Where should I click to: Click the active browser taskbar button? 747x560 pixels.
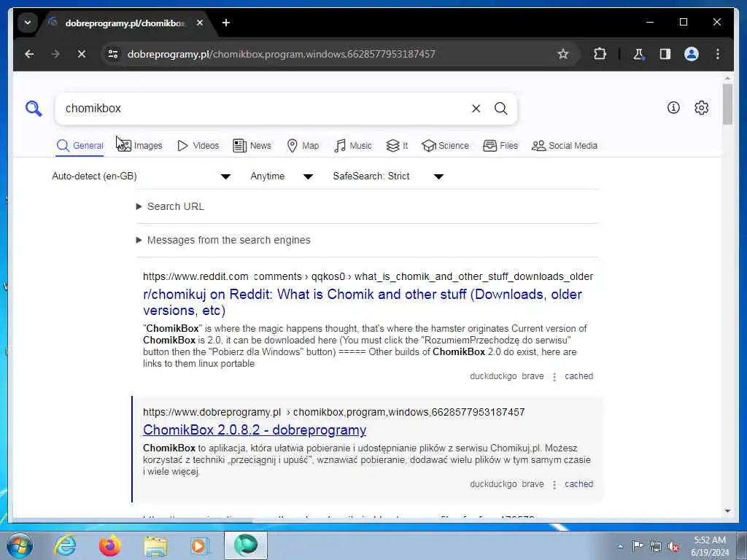[246, 545]
